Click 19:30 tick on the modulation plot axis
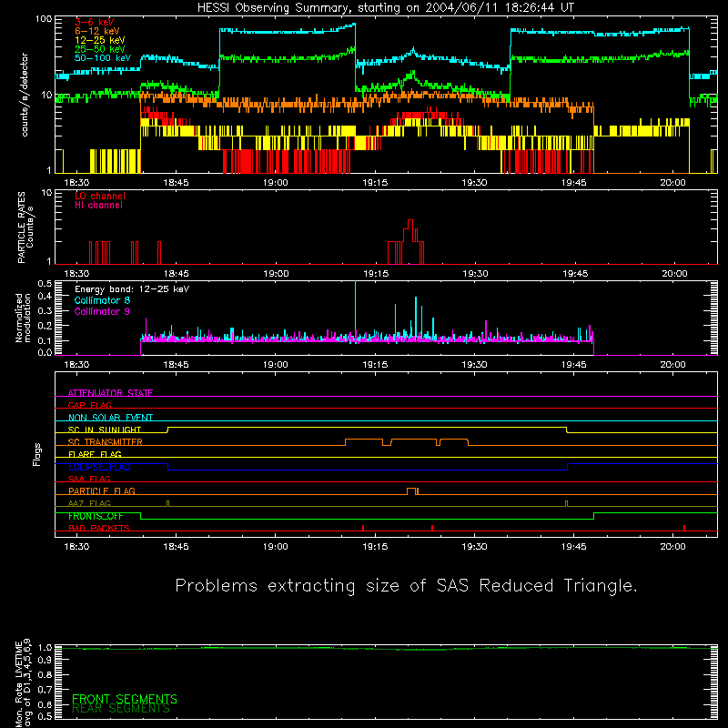This screenshot has height=728, width=728. [474, 365]
